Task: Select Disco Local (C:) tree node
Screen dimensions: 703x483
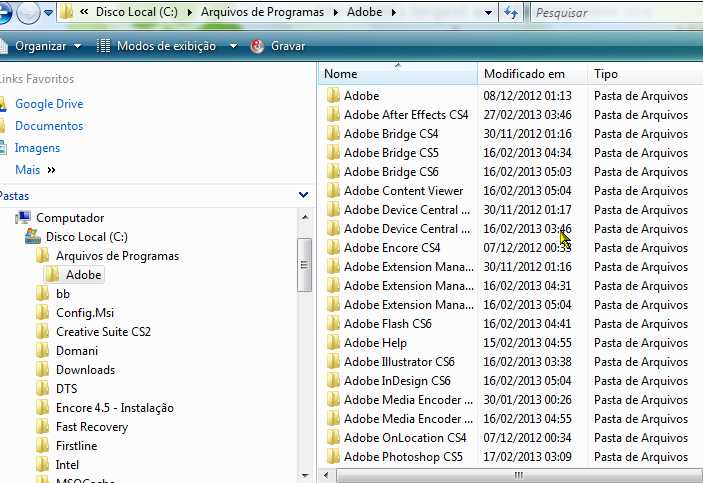Action: point(87,236)
